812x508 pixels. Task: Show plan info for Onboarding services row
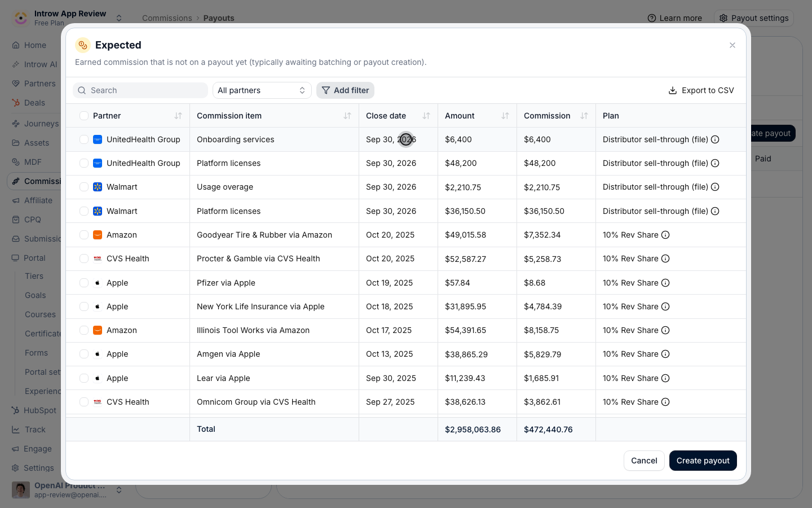point(715,139)
